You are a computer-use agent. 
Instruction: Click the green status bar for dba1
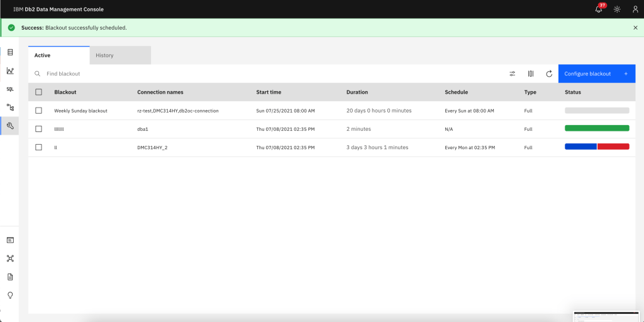[x=597, y=128]
